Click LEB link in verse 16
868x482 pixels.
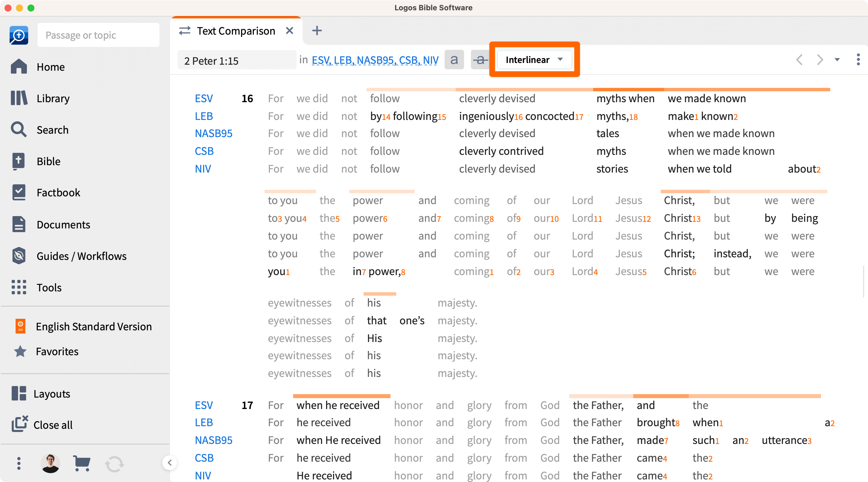[x=204, y=116]
